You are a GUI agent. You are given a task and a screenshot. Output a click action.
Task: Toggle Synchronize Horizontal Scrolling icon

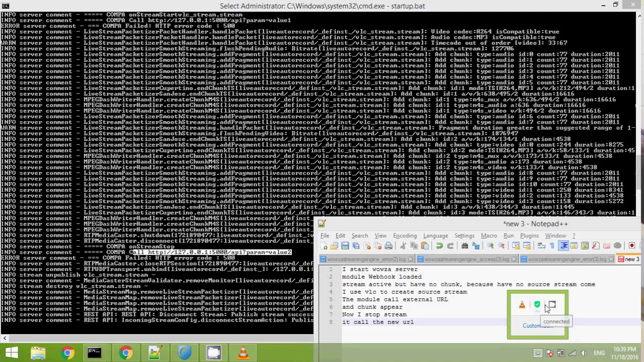coord(527,246)
